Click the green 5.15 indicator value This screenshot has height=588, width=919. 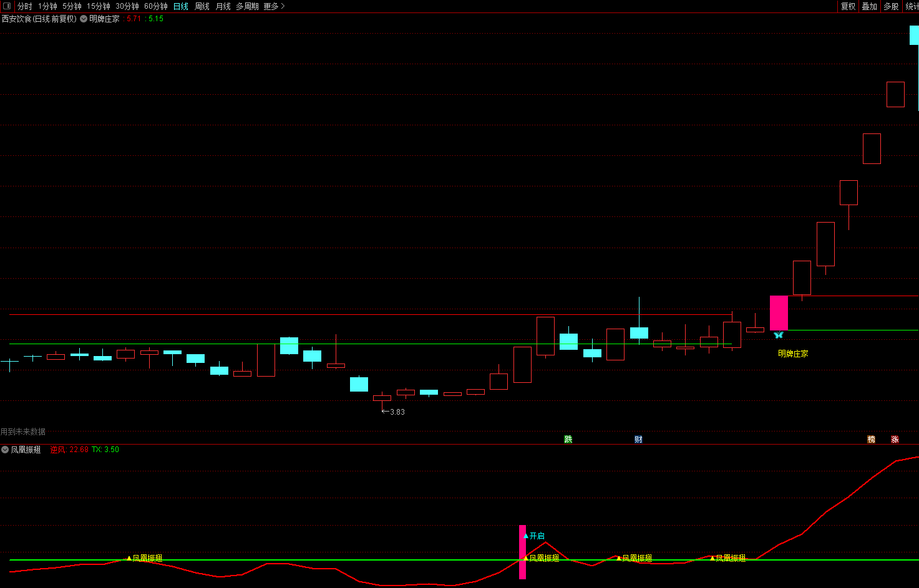(x=156, y=19)
